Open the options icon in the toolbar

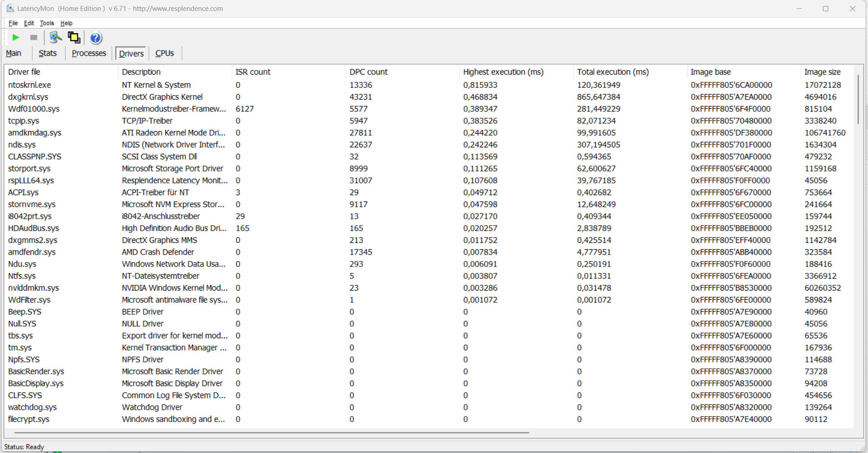(55, 37)
